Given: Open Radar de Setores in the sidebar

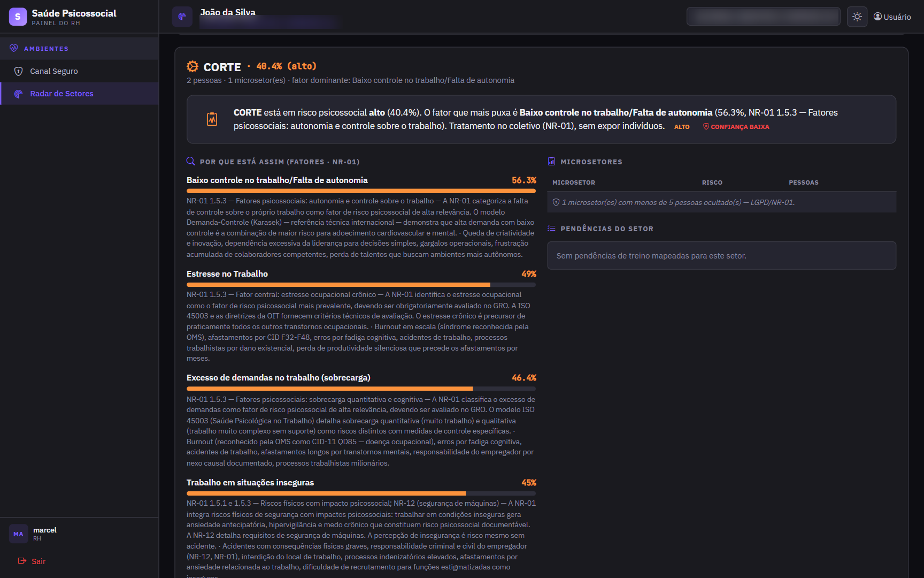Looking at the screenshot, I should [x=79, y=94].
